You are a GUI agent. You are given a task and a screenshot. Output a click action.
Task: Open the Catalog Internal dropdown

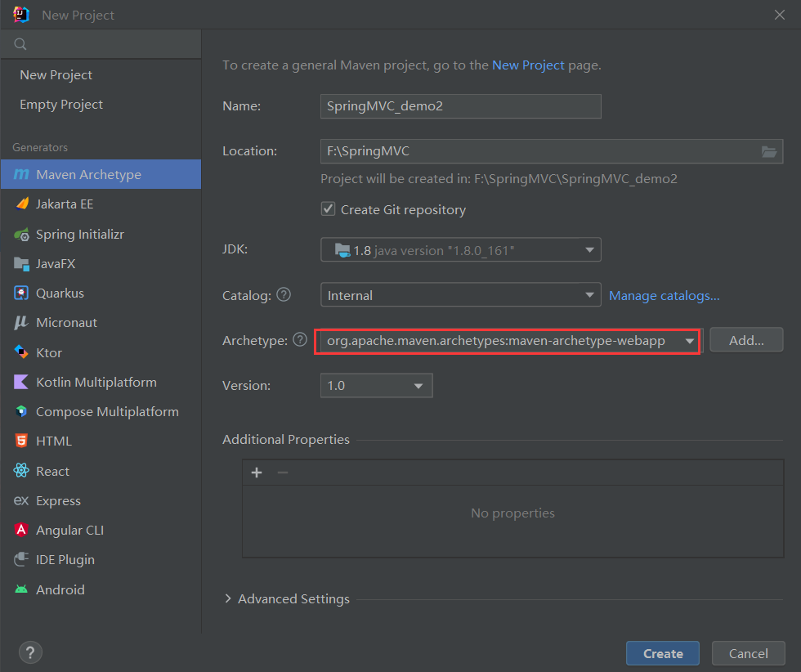click(460, 295)
